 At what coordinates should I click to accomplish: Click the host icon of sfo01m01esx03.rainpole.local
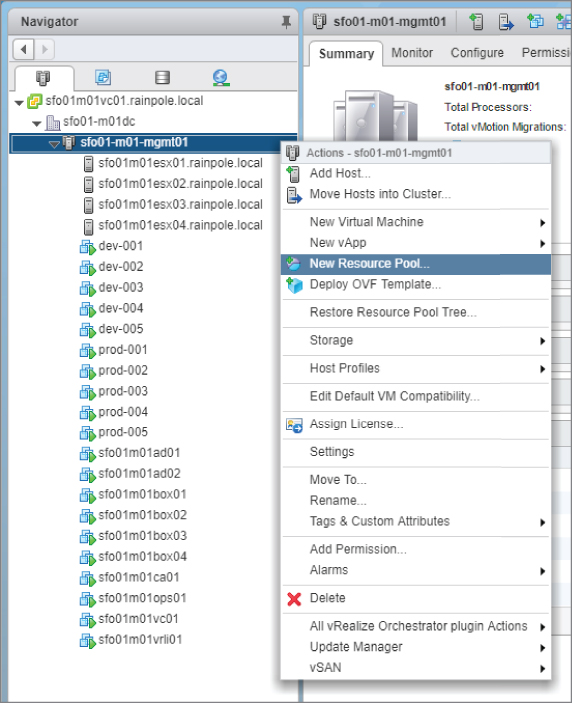[x=89, y=205]
